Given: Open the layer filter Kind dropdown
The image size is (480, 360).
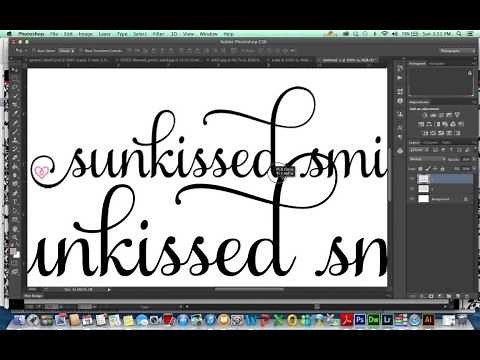Looking at the screenshot, I should 417,150.
